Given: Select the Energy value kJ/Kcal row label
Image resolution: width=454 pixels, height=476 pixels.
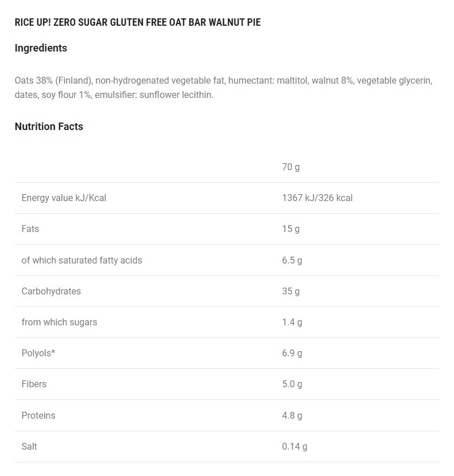Looking at the screenshot, I should tap(64, 198).
